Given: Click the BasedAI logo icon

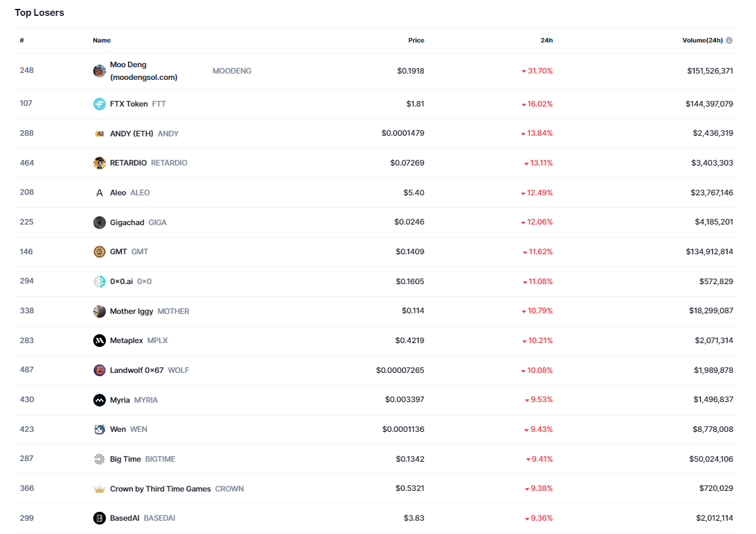Looking at the screenshot, I should tap(99, 518).
